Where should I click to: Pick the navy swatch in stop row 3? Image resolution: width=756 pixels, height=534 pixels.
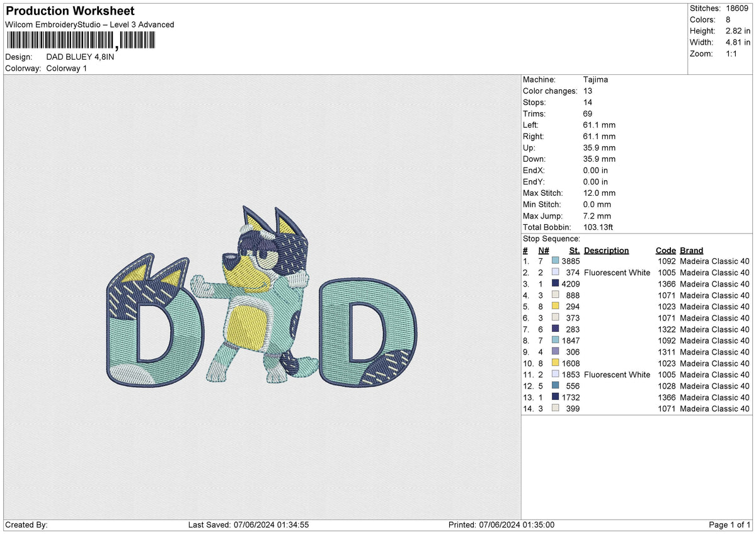[555, 283]
